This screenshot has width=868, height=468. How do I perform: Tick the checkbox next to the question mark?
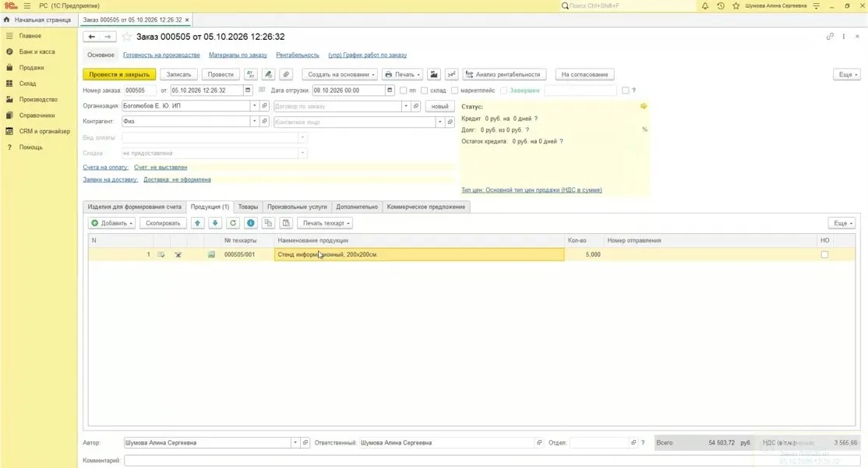point(626,90)
